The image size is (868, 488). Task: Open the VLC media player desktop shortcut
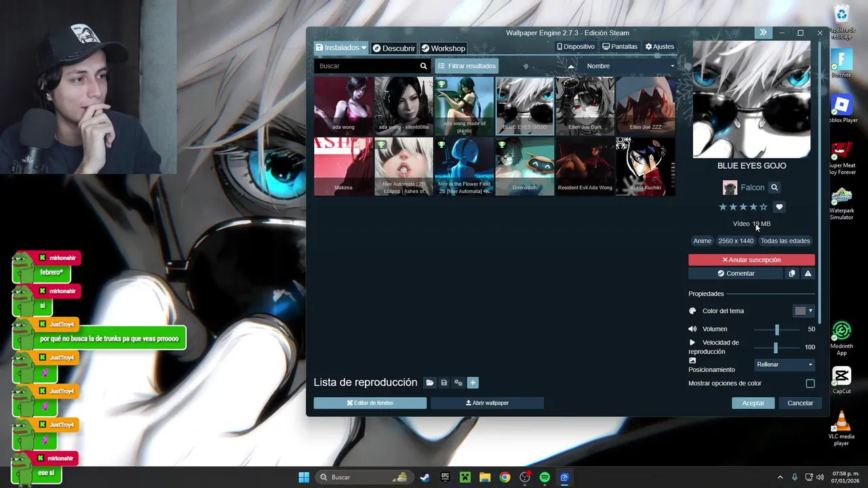tap(842, 428)
